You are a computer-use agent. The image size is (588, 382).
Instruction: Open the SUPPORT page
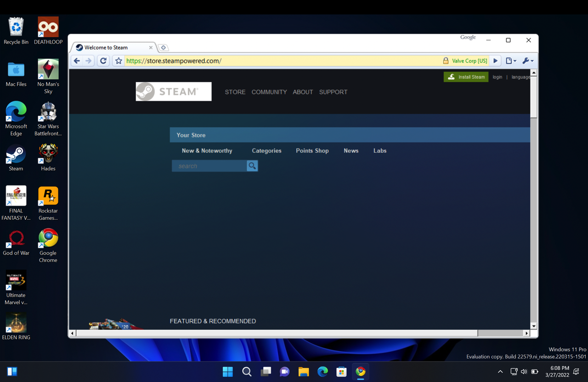click(333, 92)
